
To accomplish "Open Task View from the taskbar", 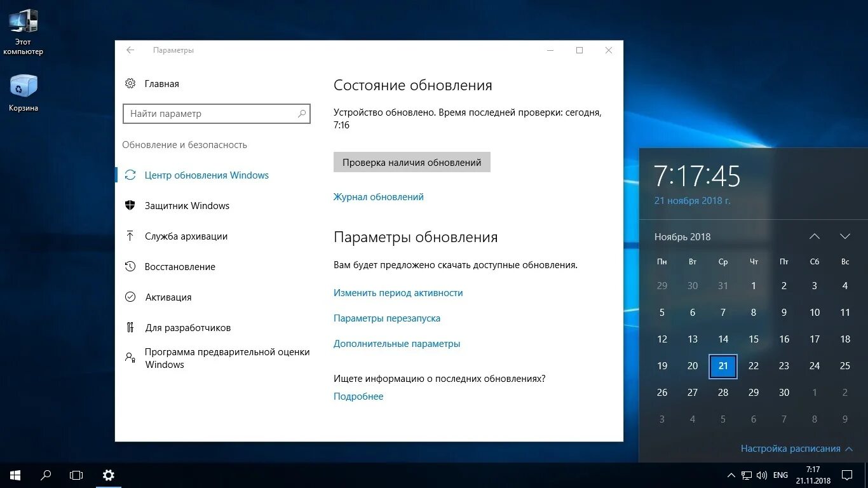I will 76,475.
